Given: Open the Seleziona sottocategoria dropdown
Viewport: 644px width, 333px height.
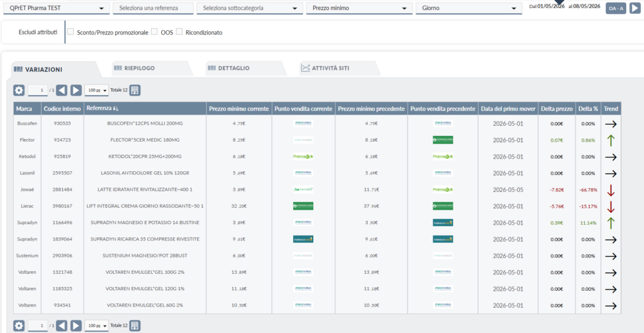Looking at the screenshot, I should (x=250, y=8).
